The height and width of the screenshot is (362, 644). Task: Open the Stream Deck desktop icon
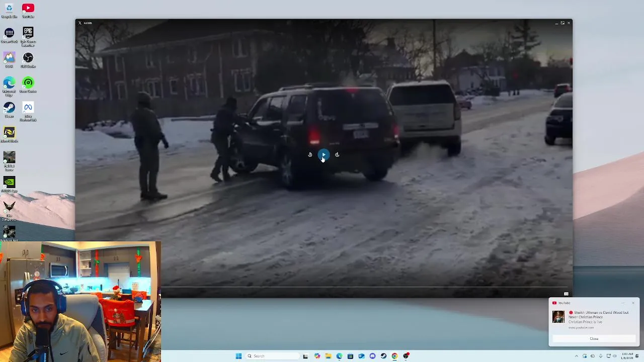[x=9, y=35]
